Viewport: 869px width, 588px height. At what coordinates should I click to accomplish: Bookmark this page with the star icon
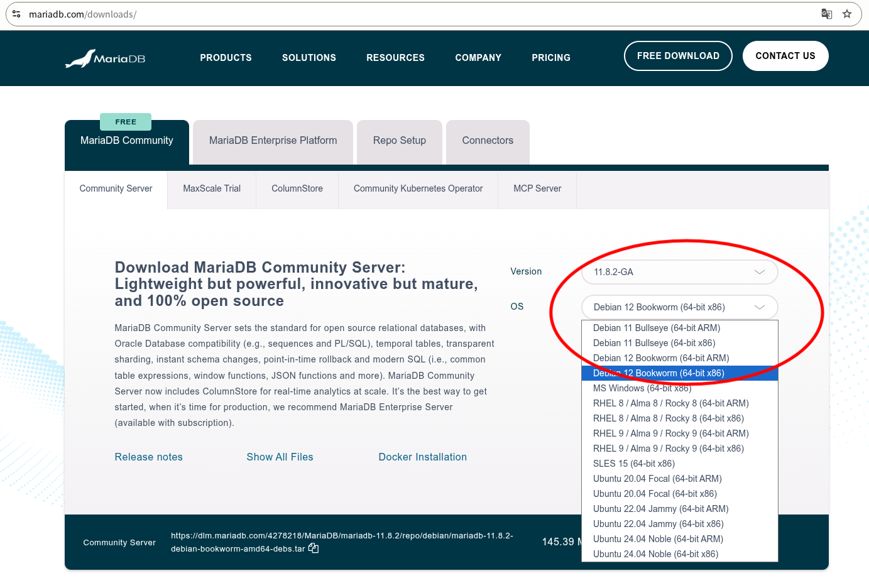click(847, 14)
